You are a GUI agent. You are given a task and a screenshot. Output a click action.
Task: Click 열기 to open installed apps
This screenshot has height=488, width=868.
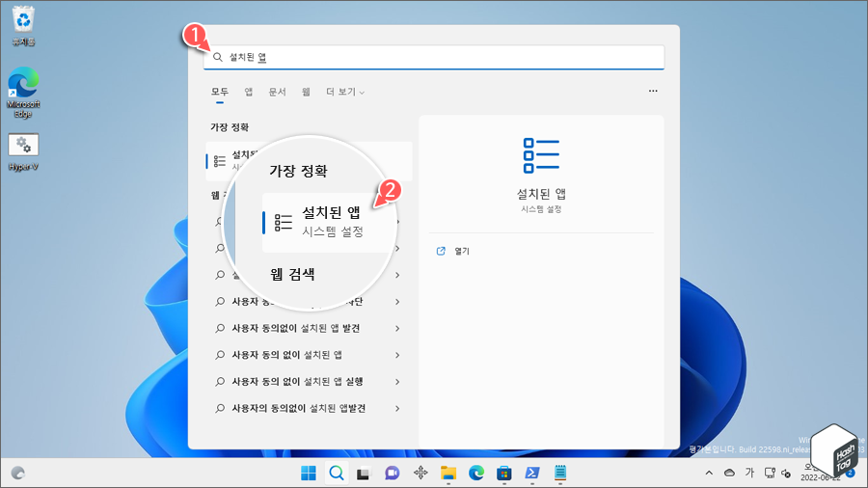click(x=462, y=251)
